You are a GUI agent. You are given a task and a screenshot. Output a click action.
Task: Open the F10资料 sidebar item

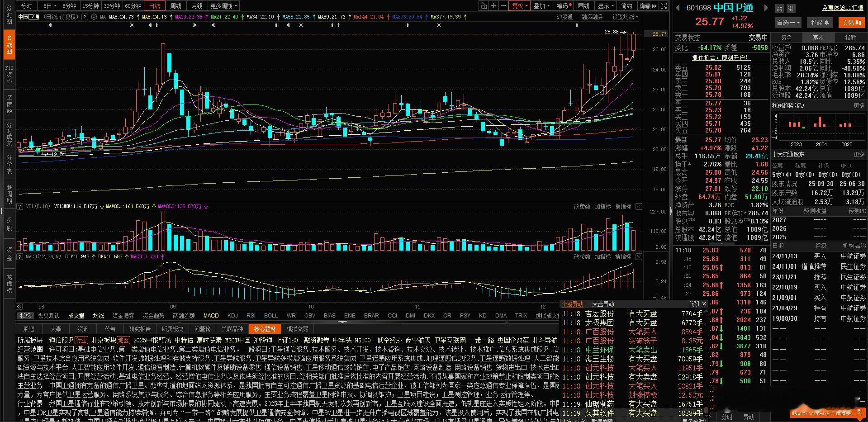pos(9,75)
